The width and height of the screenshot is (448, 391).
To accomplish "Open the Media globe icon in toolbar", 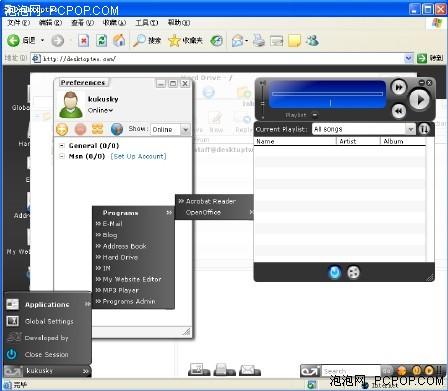I will tap(217, 41).
